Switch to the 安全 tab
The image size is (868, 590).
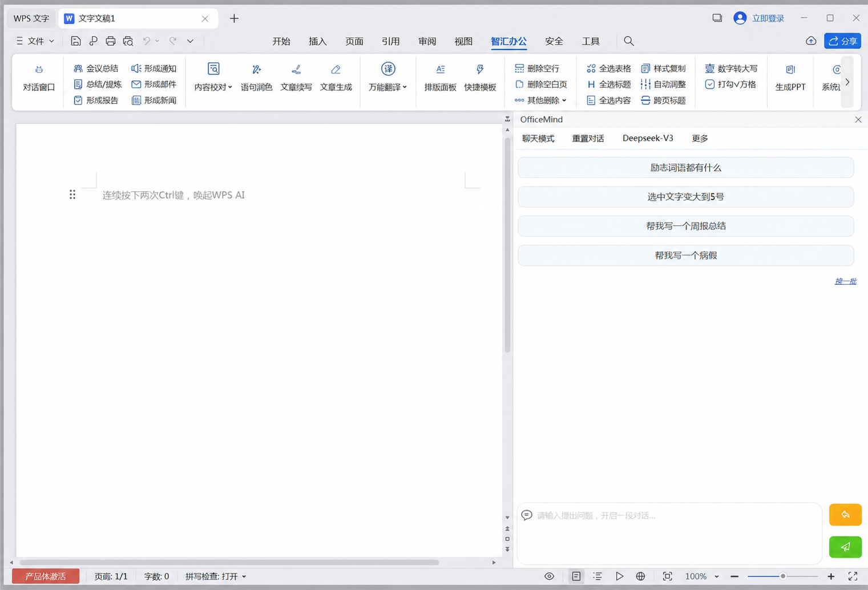coord(554,41)
